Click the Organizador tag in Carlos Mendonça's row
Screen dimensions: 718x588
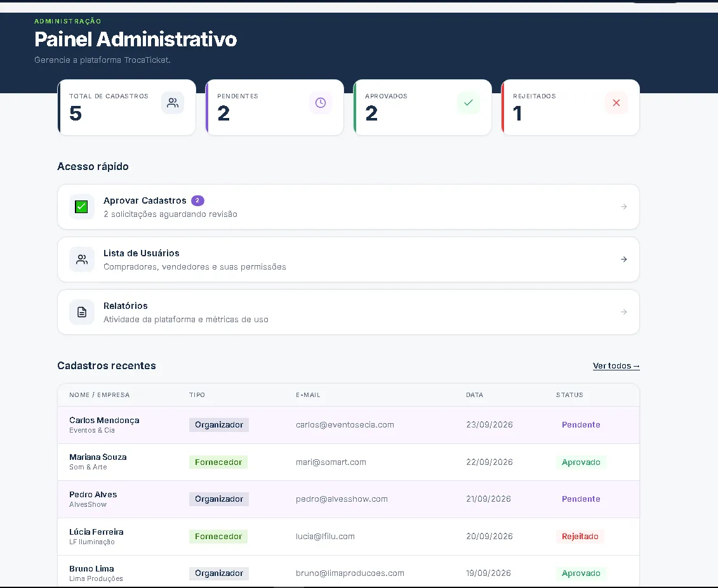[x=219, y=424]
